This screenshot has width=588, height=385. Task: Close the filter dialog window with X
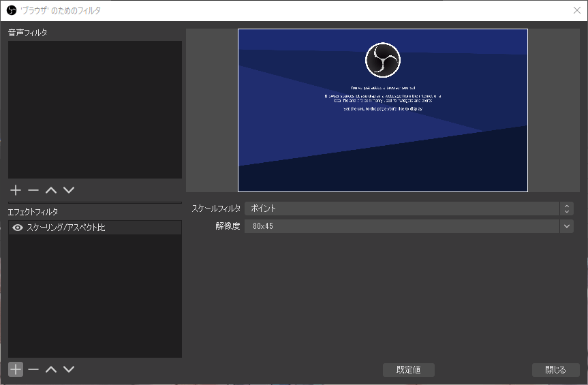(576, 10)
